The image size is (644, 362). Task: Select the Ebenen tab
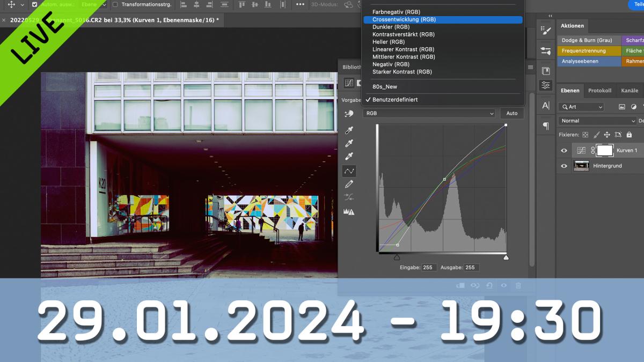coord(570,91)
